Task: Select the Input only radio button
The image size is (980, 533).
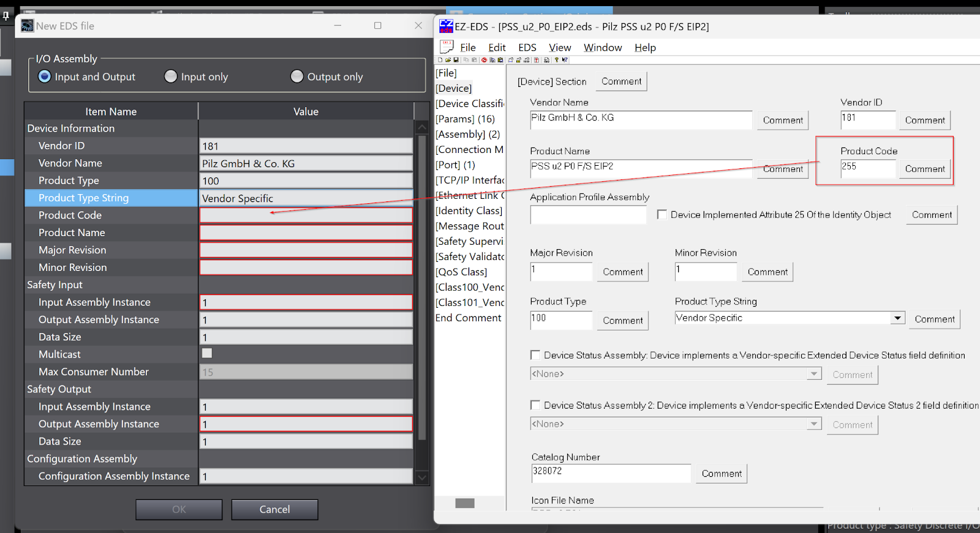Action: click(x=171, y=76)
